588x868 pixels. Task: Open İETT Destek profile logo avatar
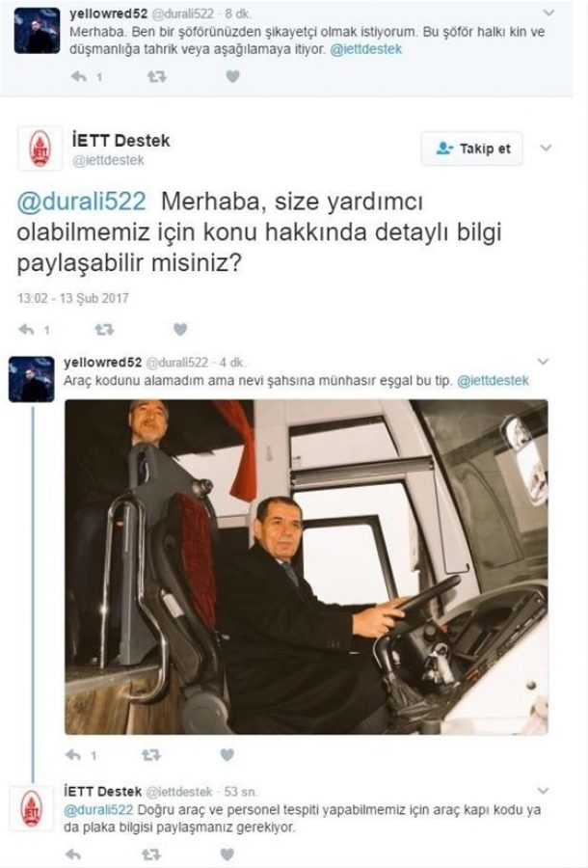coord(40,148)
